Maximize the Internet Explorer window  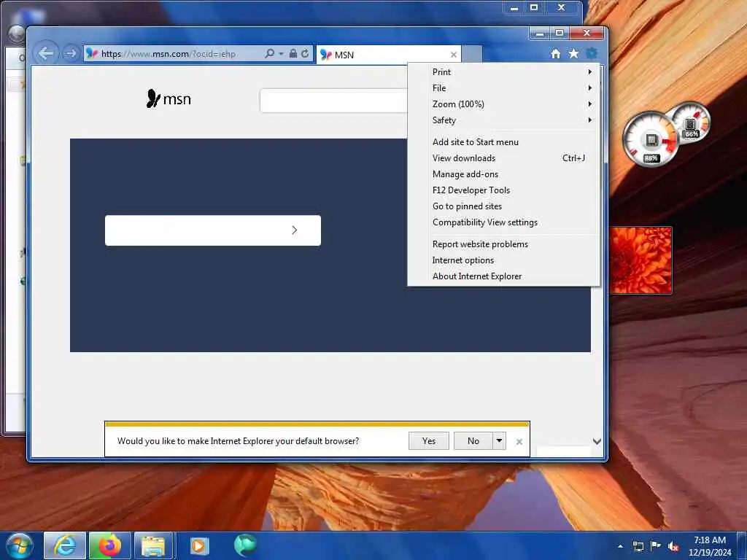click(560, 34)
